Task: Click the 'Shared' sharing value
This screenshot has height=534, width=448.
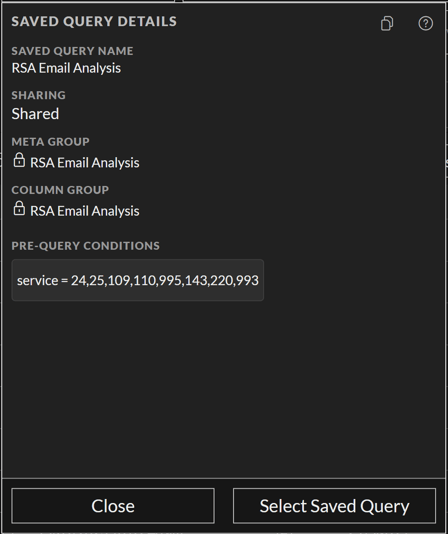Action: [35, 114]
